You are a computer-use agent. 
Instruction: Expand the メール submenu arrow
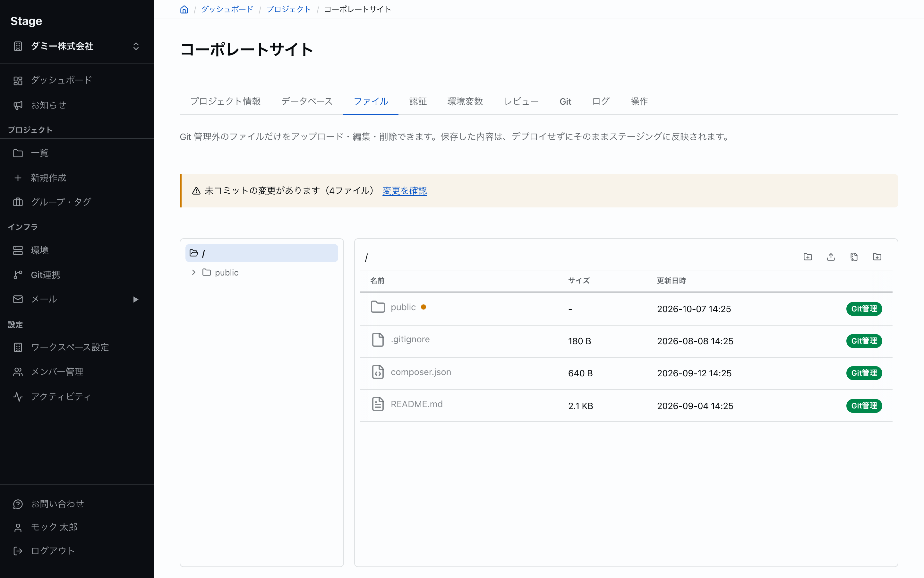(135, 299)
